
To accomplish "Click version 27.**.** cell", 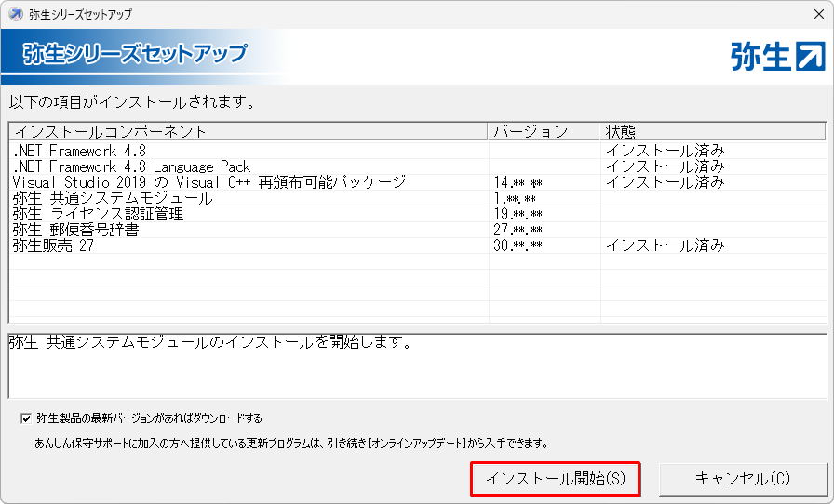I will coord(518,231).
